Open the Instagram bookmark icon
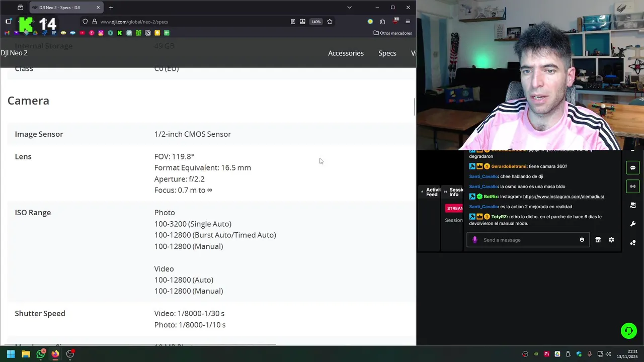 point(101,33)
